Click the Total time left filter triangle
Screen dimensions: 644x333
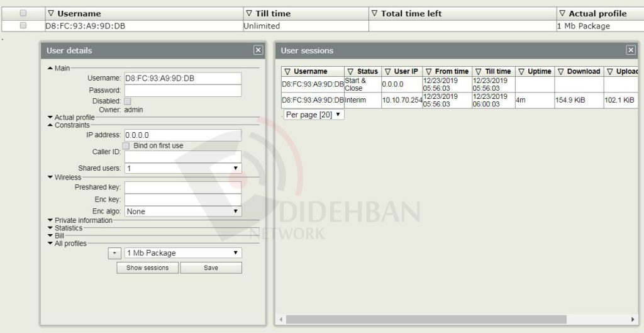(374, 13)
